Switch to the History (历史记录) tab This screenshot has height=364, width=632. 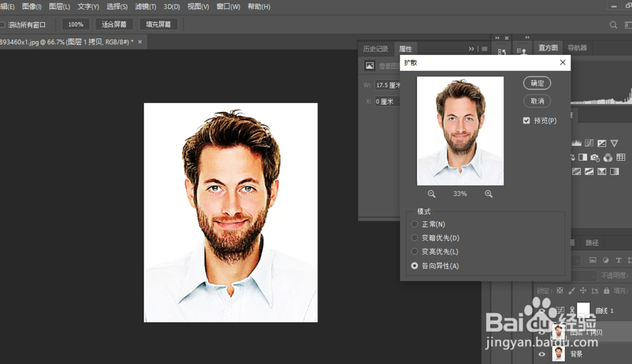tap(375, 49)
